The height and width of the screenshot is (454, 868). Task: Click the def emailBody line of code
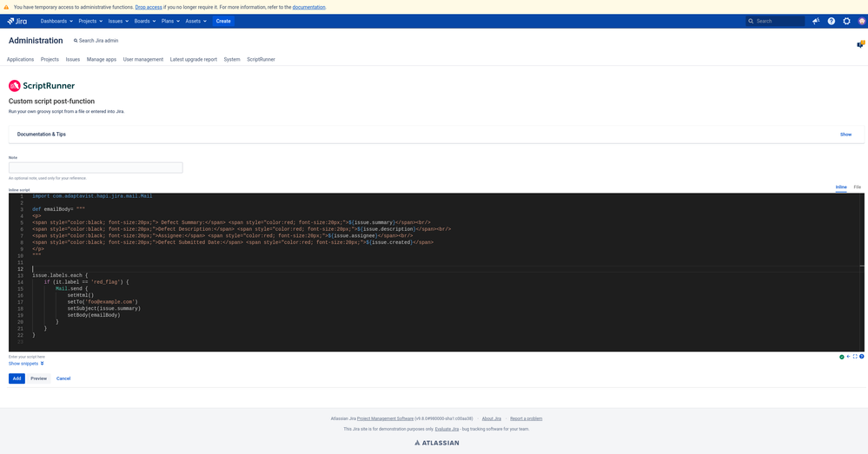pos(59,209)
